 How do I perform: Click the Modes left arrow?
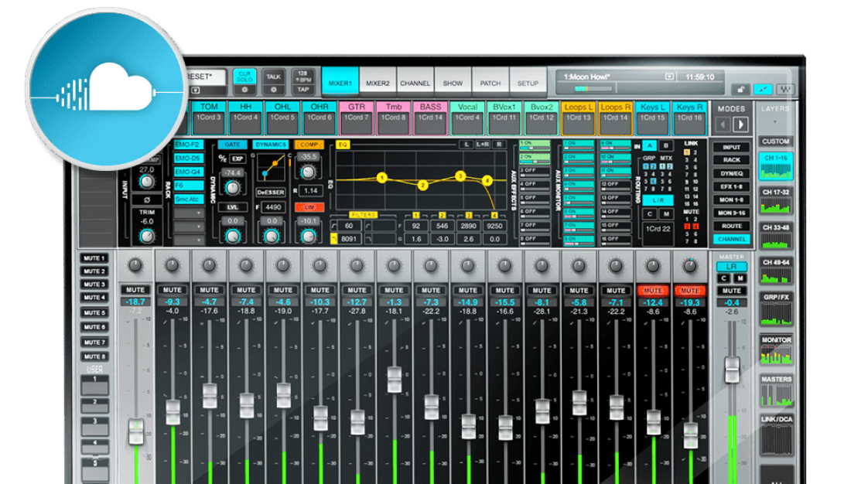pos(723,124)
